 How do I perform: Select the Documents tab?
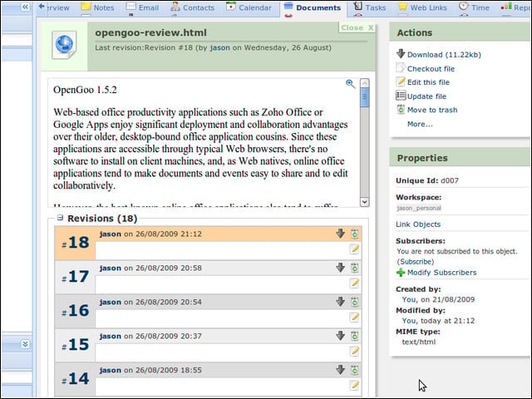(313, 7)
